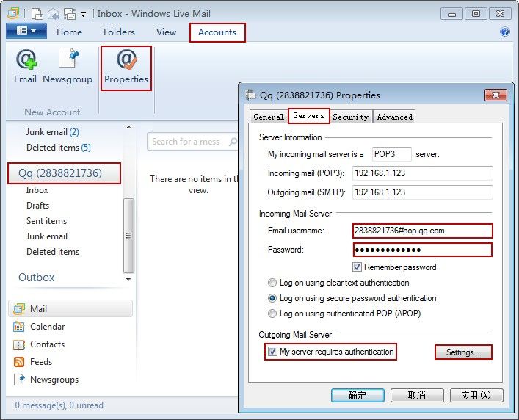Open the blue application menu button
519x420 pixels.
click(x=26, y=31)
